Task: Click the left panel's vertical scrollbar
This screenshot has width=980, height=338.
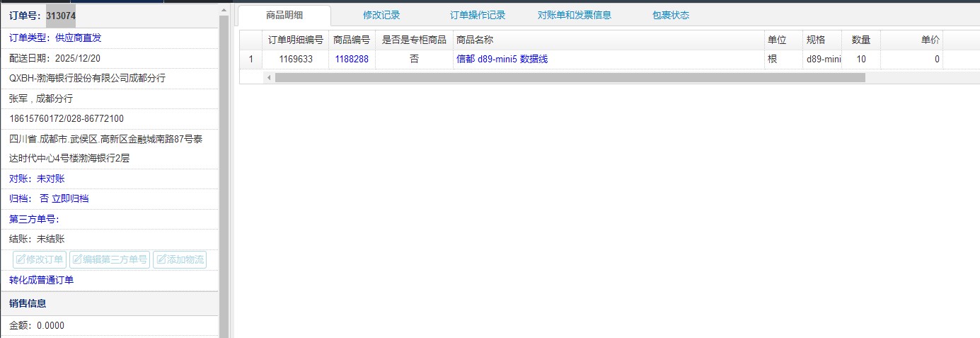Action: 224,170
